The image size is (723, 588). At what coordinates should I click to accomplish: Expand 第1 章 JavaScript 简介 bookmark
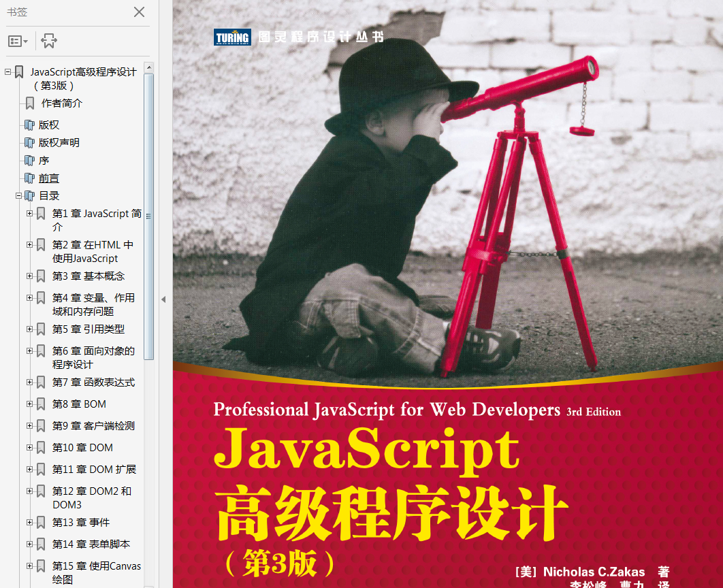(x=29, y=214)
